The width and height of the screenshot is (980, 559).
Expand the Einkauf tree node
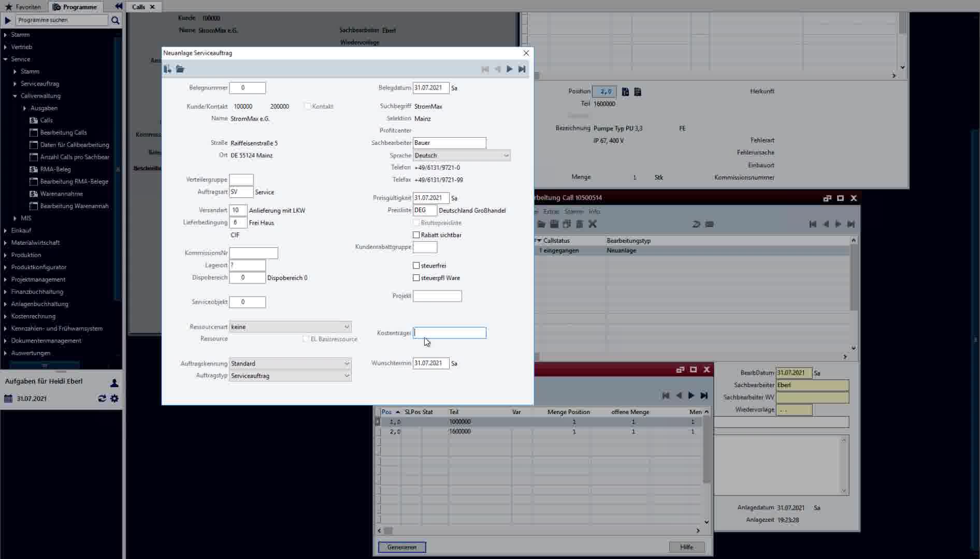point(5,230)
